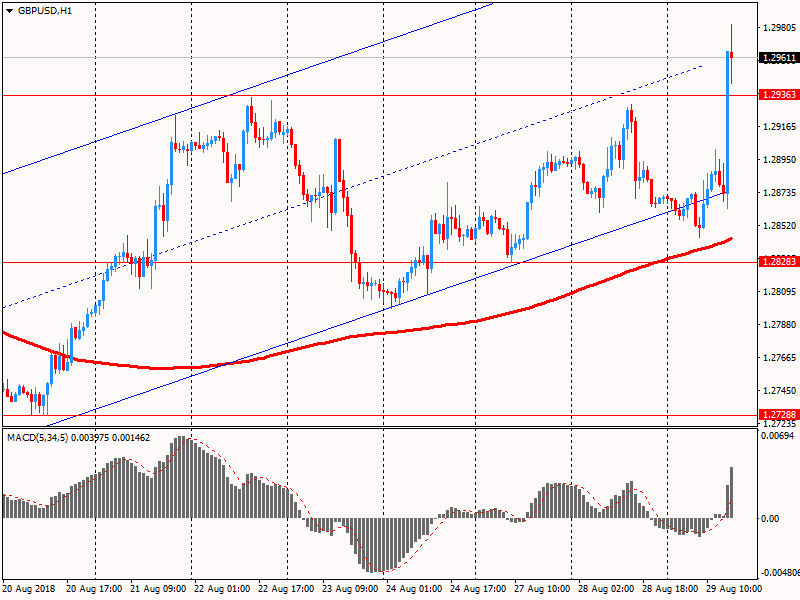Click time axis label 23 Aug 09:00
This screenshot has height=600, width=800.
tap(350, 589)
